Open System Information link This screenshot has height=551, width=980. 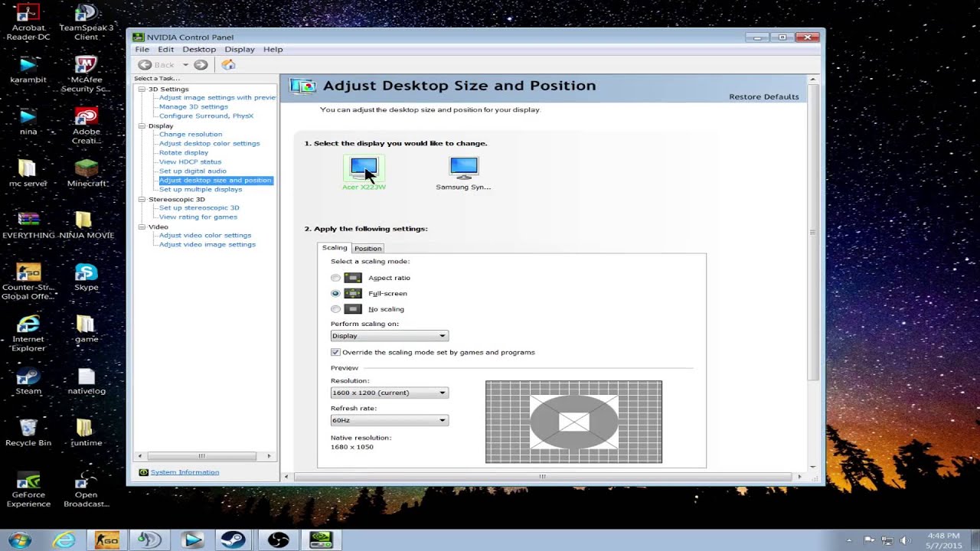[185, 472]
